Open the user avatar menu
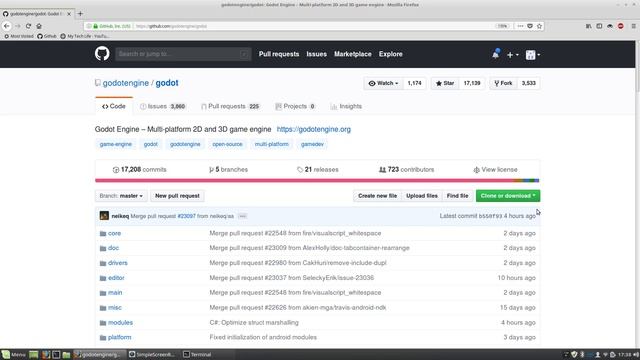The image size is (640, 360). [x=533, y=55]
